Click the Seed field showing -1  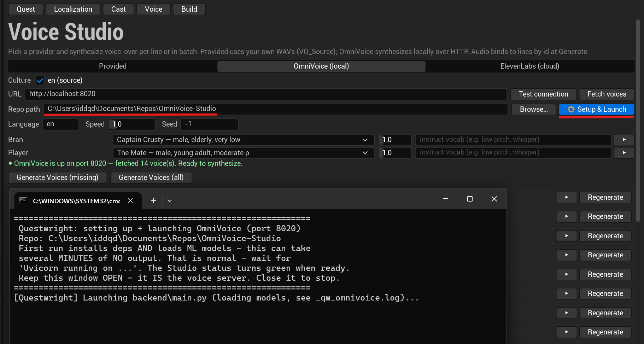[x=209, y=124]
